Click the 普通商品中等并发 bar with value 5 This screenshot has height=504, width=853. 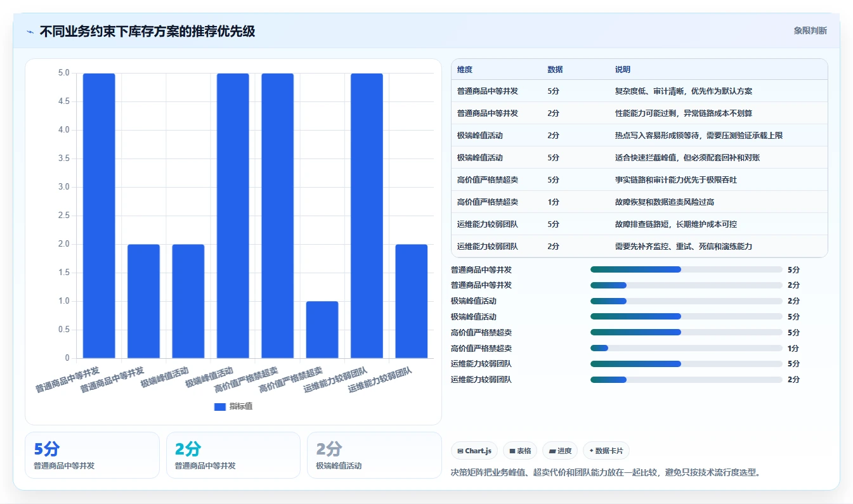[99, 216]
